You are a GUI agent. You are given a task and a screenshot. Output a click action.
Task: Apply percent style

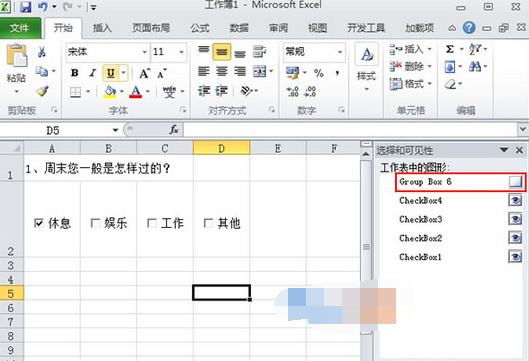318,73
